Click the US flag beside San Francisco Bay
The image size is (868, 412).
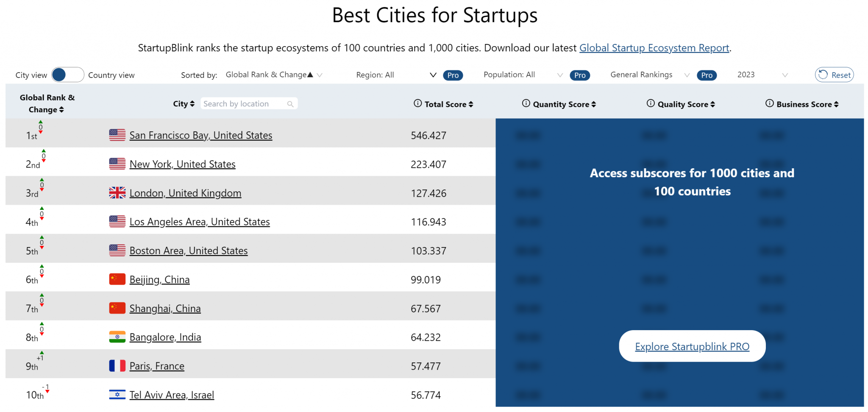point(117,135)
